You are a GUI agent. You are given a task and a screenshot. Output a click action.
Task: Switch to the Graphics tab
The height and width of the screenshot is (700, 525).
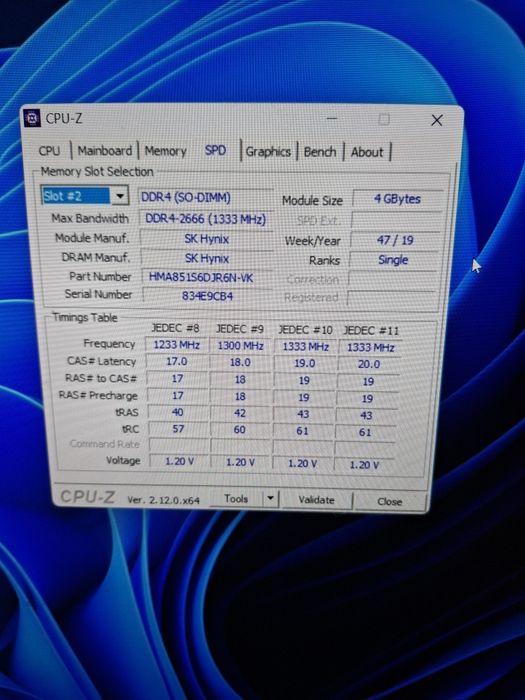point(268,152)
